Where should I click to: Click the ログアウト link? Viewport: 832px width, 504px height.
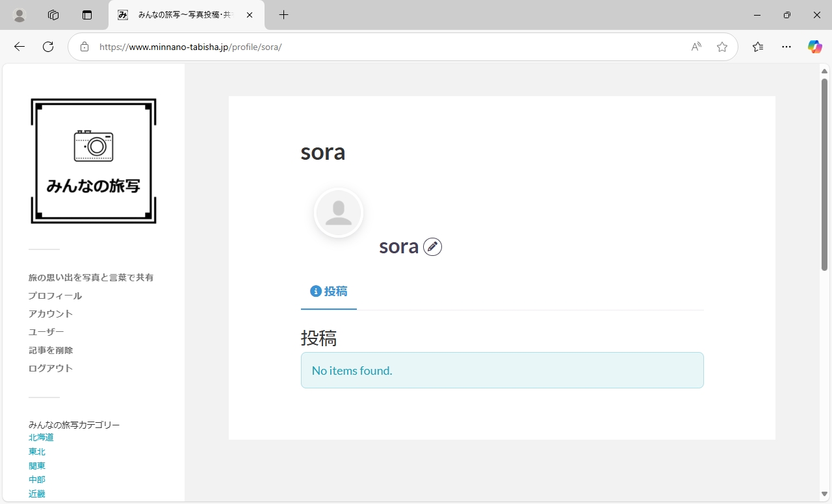click(51, 368)
